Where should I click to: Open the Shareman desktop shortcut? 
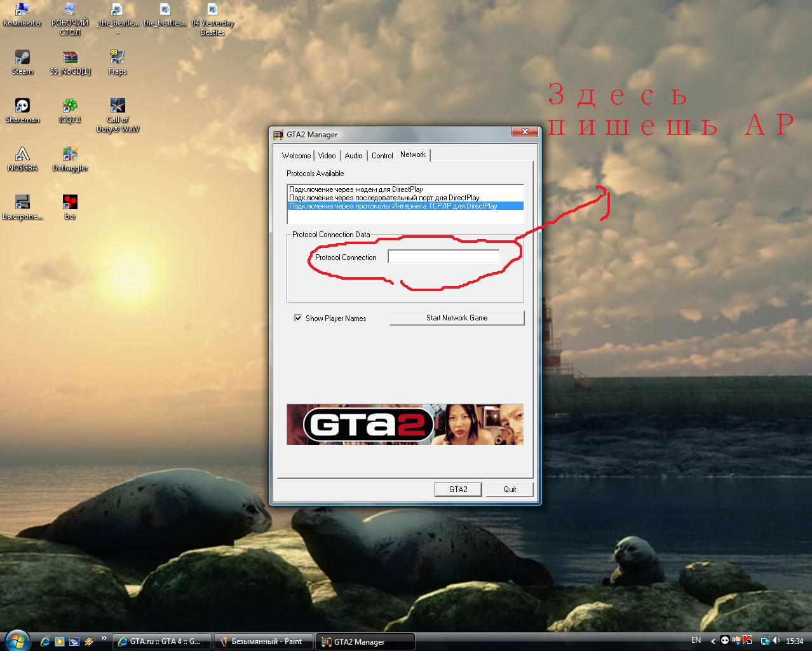pyautogui.click(x=22, y=111)
